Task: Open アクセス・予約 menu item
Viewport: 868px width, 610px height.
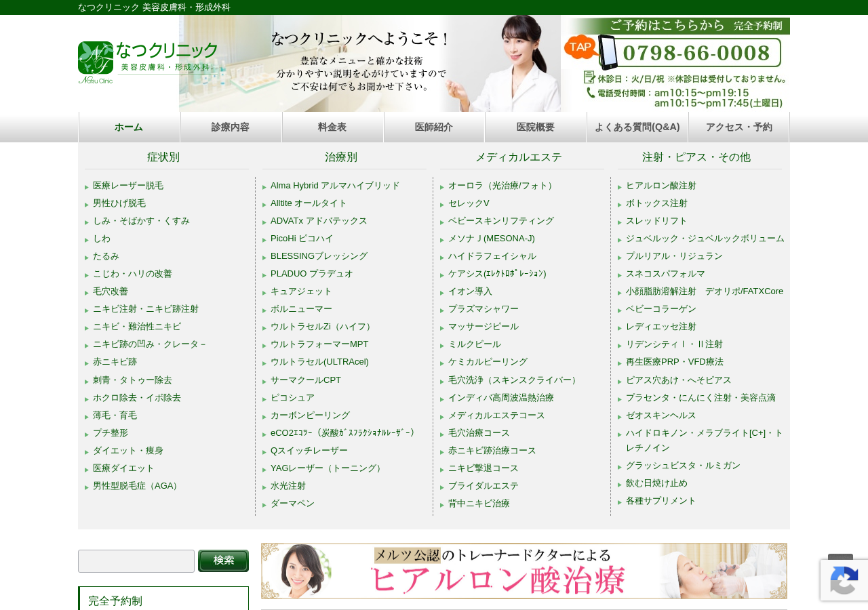Action: click(x=739, y=127)
